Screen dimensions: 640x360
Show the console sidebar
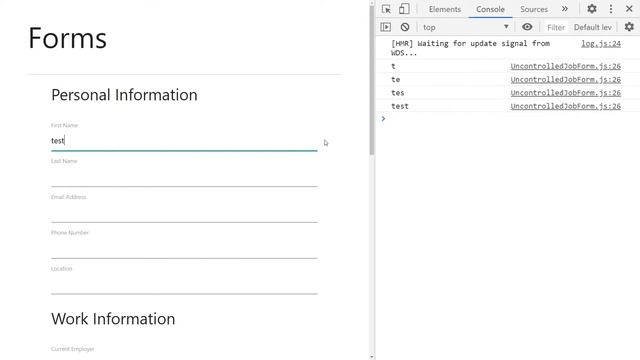pyautogui.click(x=386, y=27)
